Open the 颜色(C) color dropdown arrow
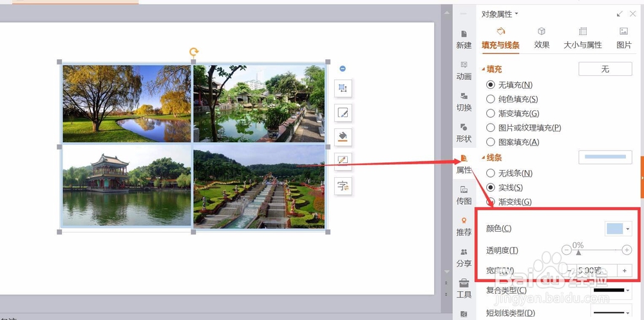Viewport: 644px width, 320px height. (628, 229)
